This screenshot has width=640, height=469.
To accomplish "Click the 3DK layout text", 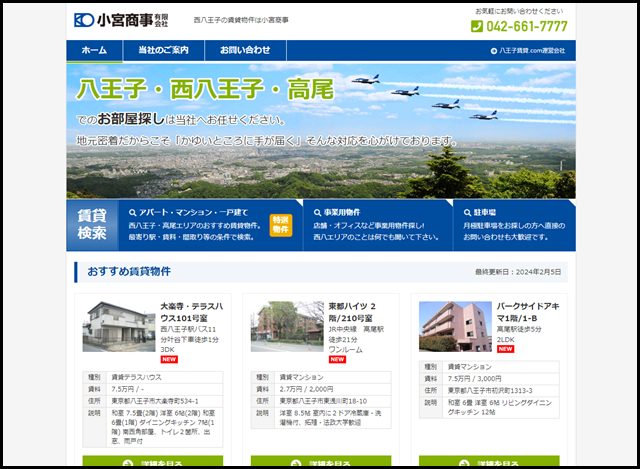I will [x=167, y=350].
